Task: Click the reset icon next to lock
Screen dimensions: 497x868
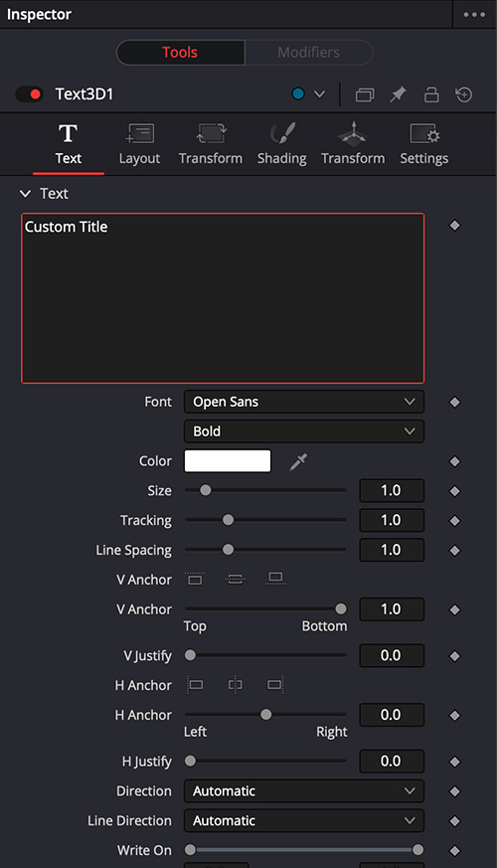Action: [x=464, y=94]
